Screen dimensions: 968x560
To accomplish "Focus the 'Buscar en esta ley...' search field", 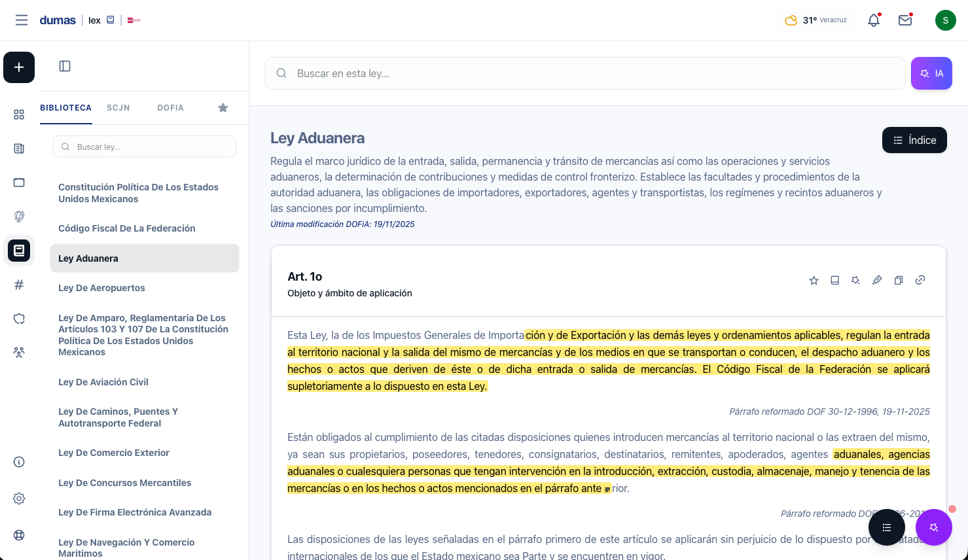I will pos(585,73).
